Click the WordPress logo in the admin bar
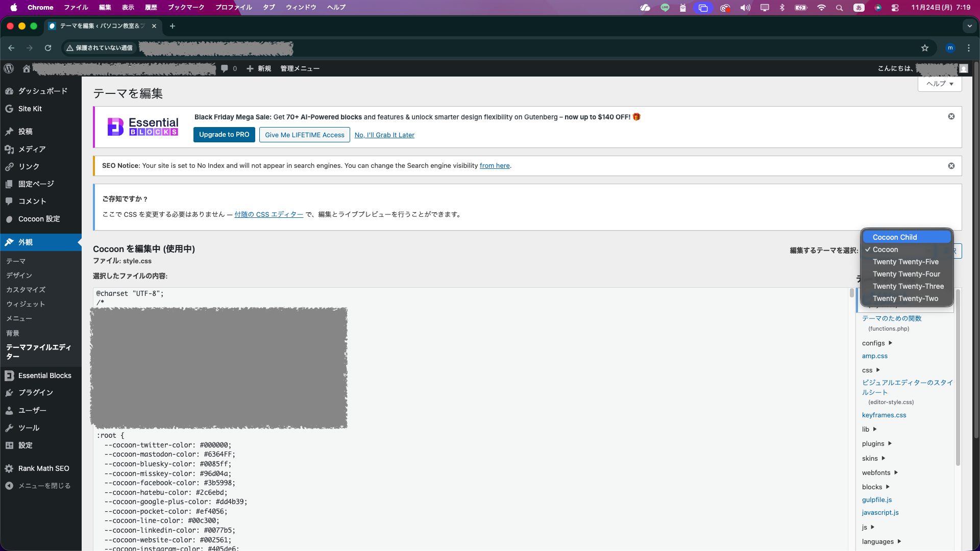 point(9,68)
